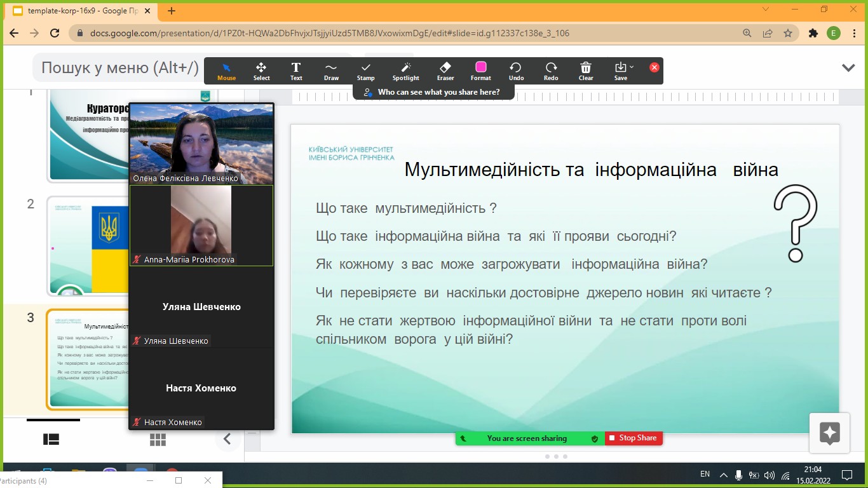Collapse the slide filmstrip panel

tap(227, 439)
